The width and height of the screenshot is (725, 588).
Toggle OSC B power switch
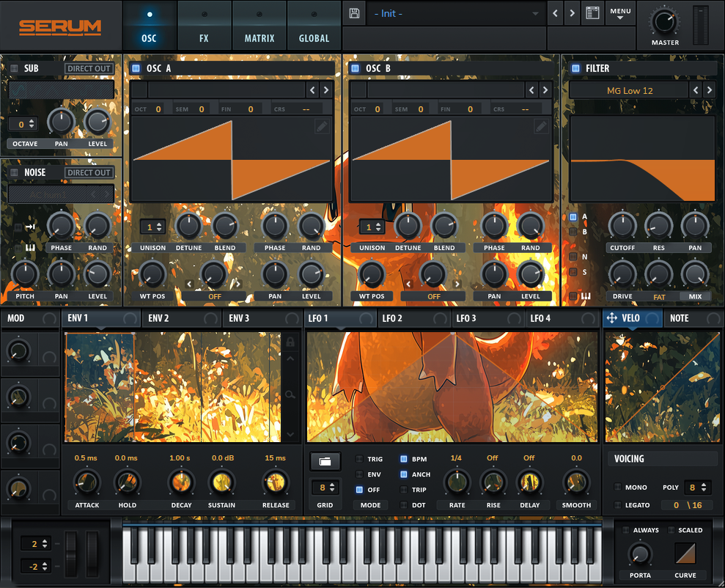(x=355, y=68)
